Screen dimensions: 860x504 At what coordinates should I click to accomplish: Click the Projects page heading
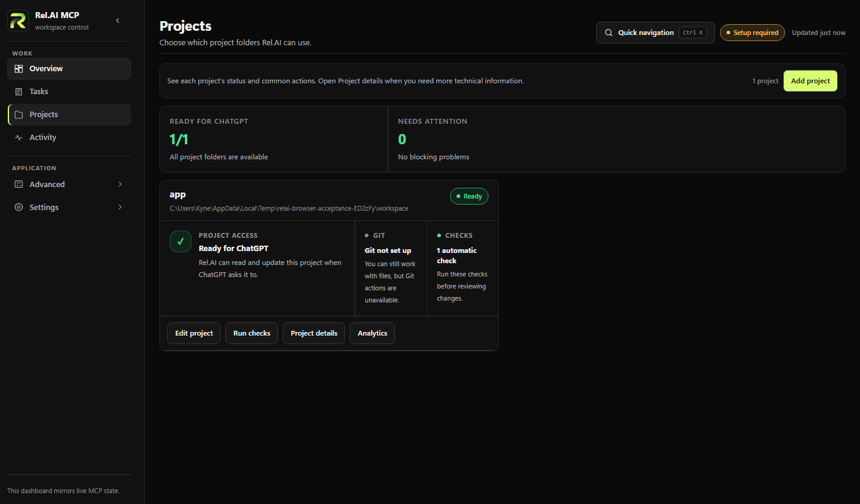pos(185,26)
